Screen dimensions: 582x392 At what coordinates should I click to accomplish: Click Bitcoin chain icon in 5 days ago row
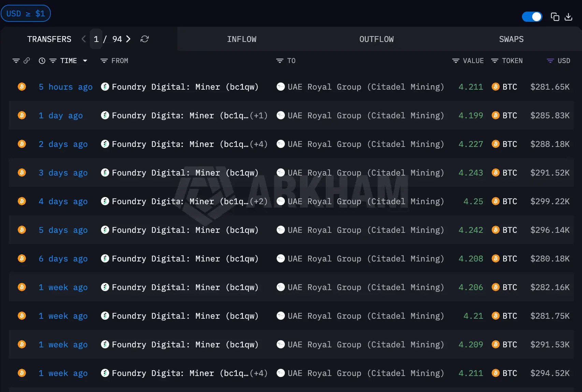coord(22,230)
